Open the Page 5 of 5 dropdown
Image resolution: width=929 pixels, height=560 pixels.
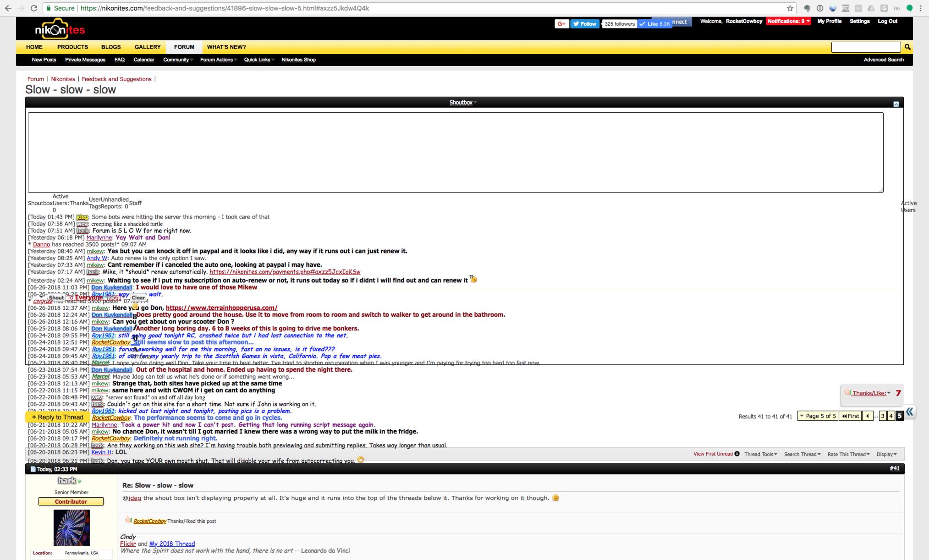[818, 416]
